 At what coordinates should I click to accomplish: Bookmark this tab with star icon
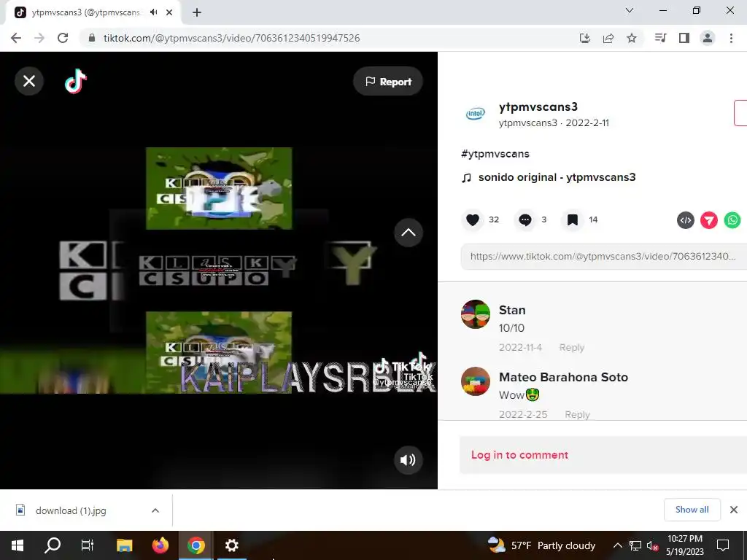632,38
